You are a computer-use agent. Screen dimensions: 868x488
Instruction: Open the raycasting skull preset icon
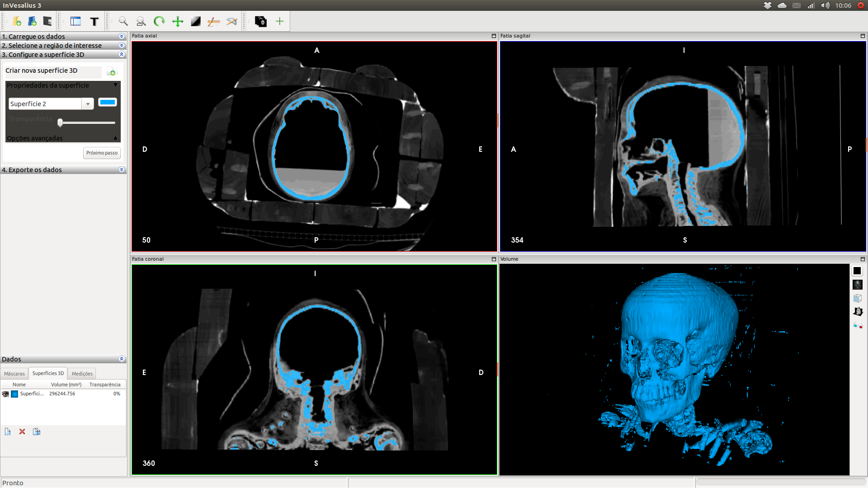(857, 285)
